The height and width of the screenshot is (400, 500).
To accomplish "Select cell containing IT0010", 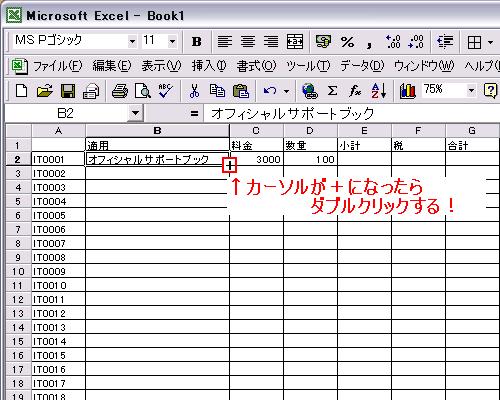I will [x=58, y=285].
